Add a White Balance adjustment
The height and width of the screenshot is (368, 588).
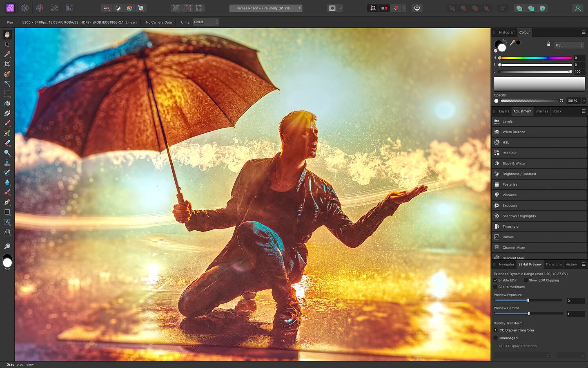539,132
